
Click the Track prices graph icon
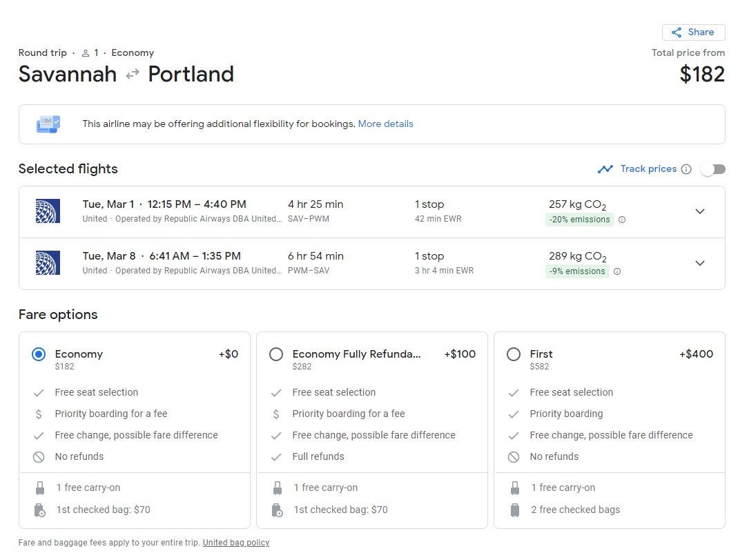[605, 169]
